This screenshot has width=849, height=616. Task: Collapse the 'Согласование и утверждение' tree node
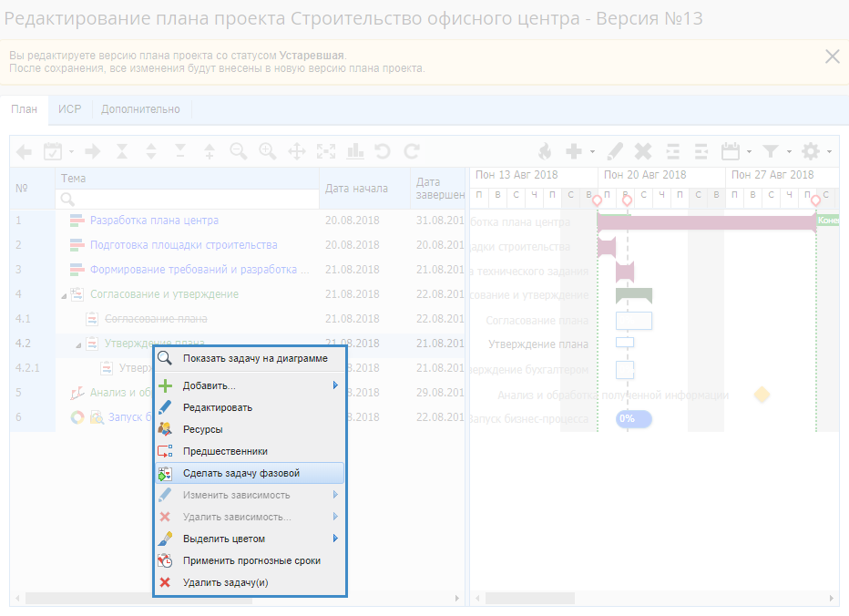[x=64, y=294]
